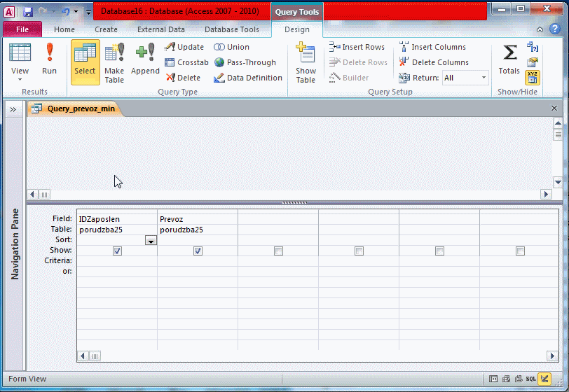Choose the Crosstab query type
This screenshot has width=569, height=392.
tap(186, 62)
